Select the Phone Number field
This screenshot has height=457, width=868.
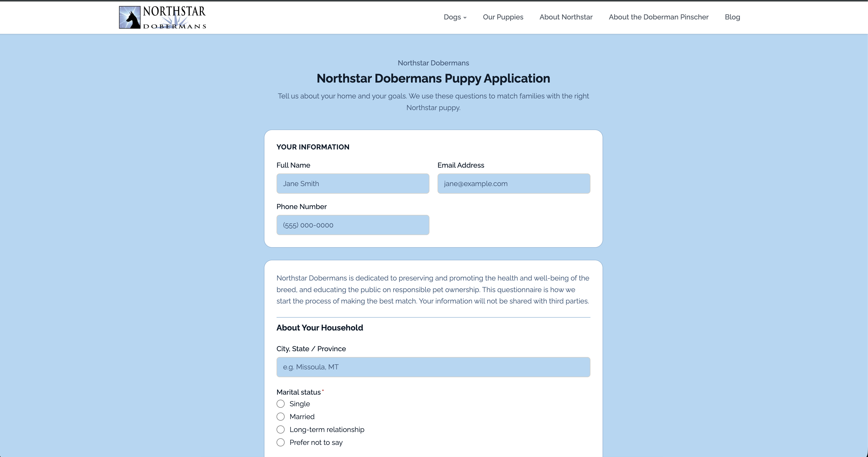pos(353,225)
